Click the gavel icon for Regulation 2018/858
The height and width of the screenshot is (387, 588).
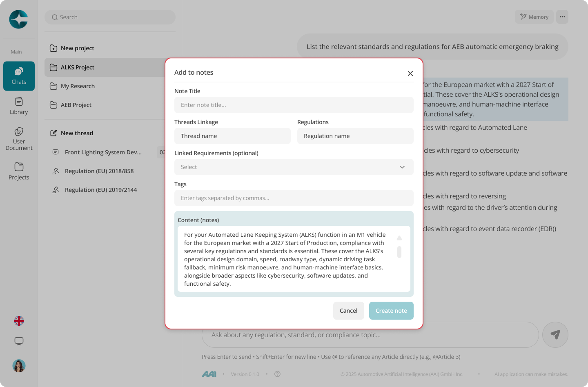56,171
